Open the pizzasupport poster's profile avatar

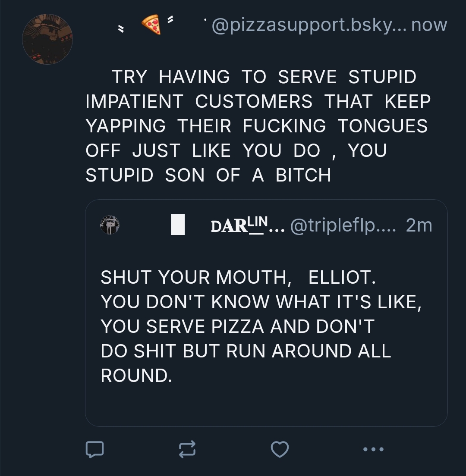pyautogui.click(x=47, y=39)
